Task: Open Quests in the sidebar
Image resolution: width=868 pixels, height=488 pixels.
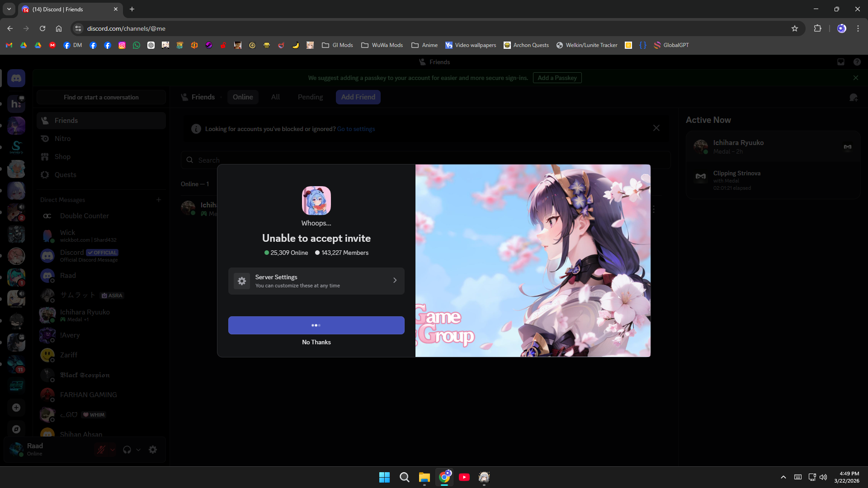Action: (x=101, y=175)
